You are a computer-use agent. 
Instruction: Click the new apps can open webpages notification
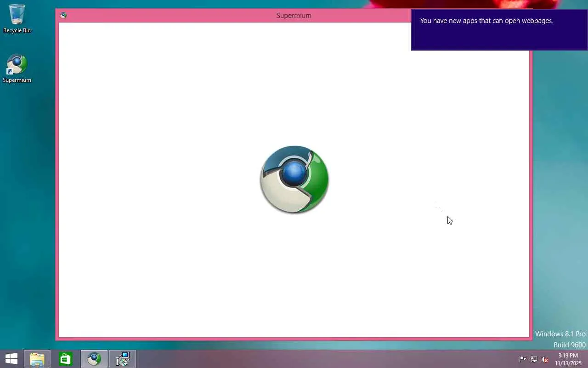pyautogui.click(x=499, y=30)
